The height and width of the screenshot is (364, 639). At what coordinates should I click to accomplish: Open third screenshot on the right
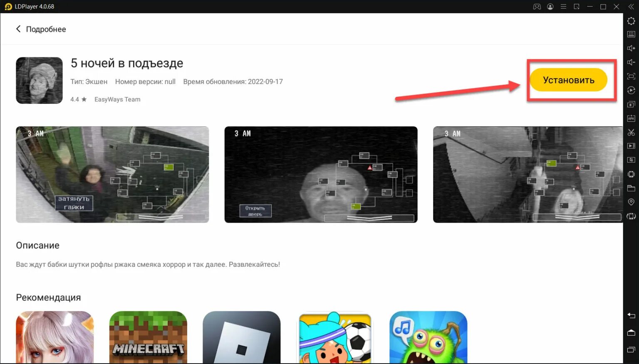point(528,175)
